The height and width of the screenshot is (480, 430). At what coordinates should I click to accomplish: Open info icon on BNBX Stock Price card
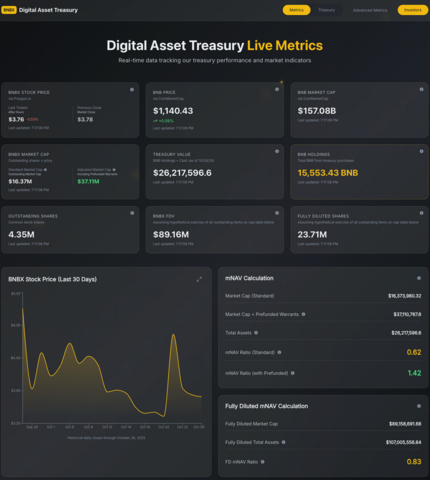click(x=132, y=89)
